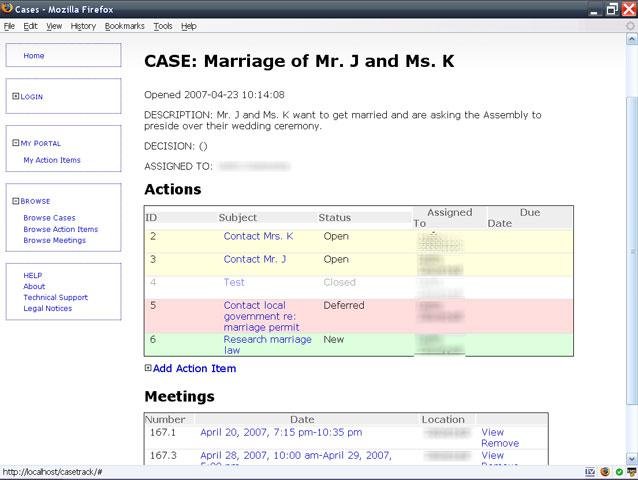638x480 pixels.
Task: Open Legal Notices link
Action: 48,308
